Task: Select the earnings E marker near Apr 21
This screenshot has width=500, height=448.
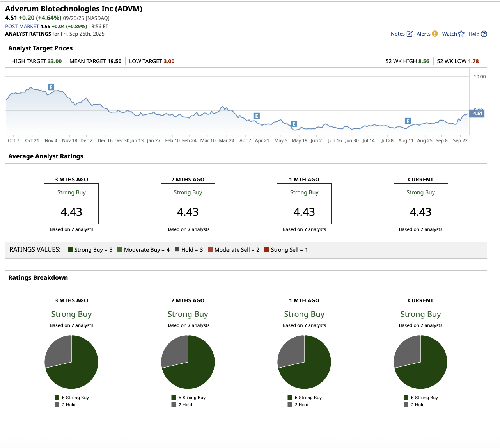Action: (x=256, y=116)
